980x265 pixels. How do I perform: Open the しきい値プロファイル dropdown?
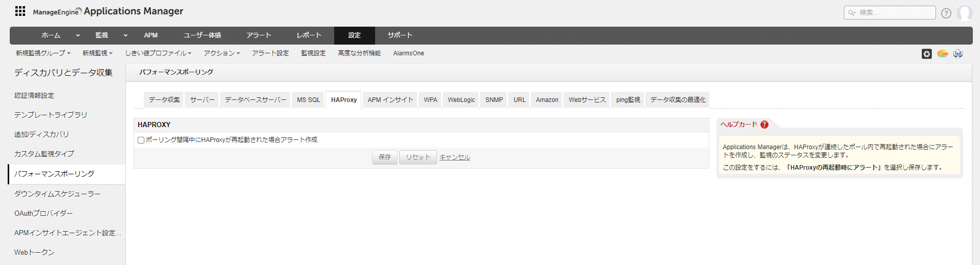[x=158, y=53]
